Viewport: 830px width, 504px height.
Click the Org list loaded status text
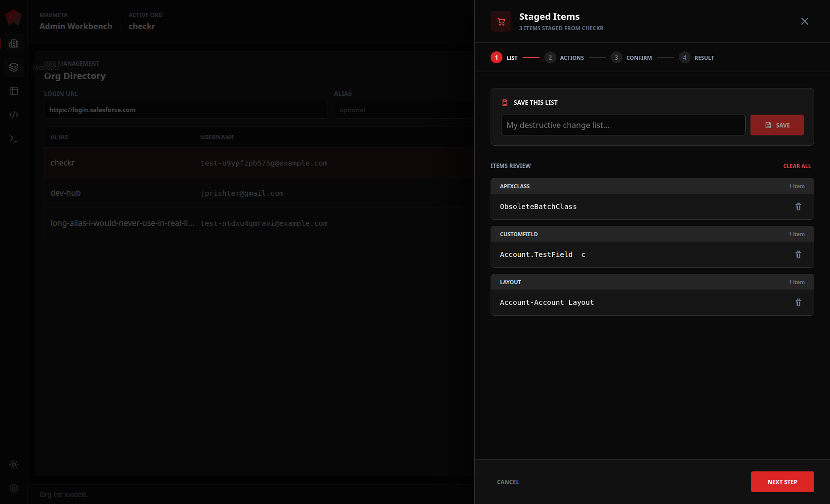63,495
